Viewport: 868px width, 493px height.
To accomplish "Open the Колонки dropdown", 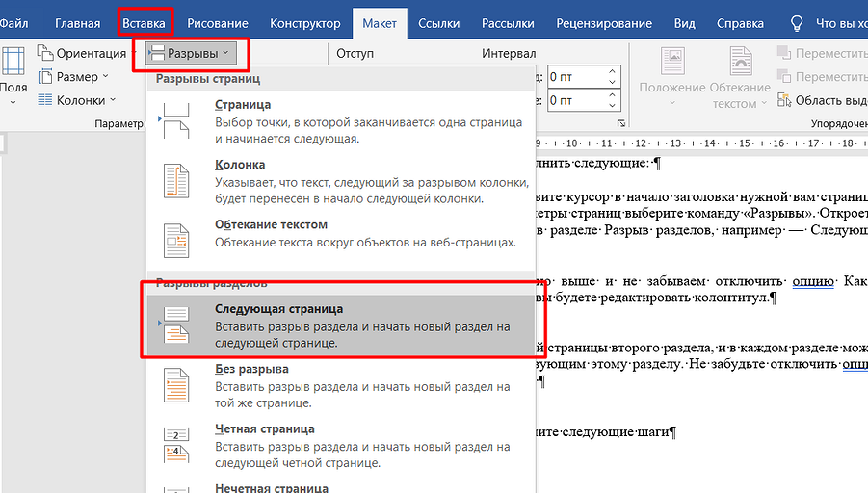I will [x=77, y=100].
